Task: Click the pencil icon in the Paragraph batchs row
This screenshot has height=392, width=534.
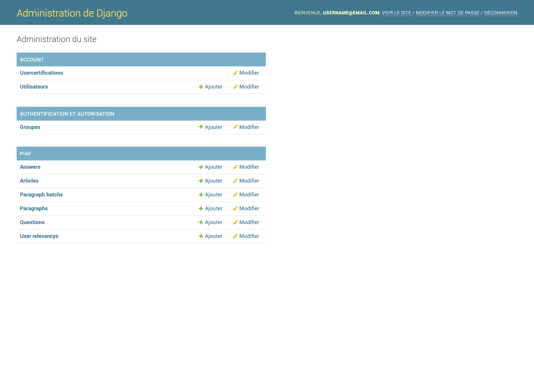Action: coord(235,195)
